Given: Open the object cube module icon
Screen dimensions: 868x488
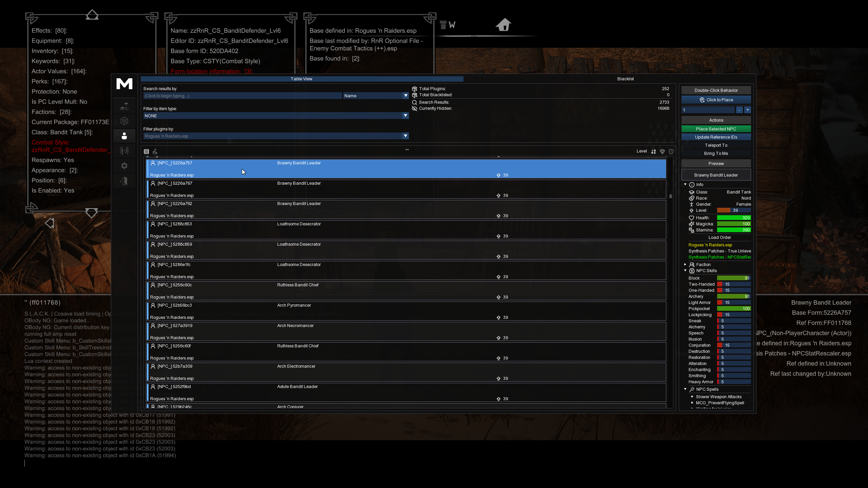Looking at the screenshot, I should coord(124,121).
